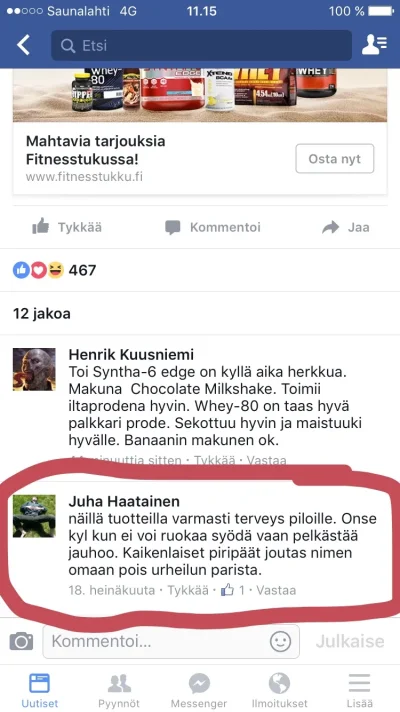View the 12 jakoa shares
Screen dimensions: 400x712
[x=41, y=314]
